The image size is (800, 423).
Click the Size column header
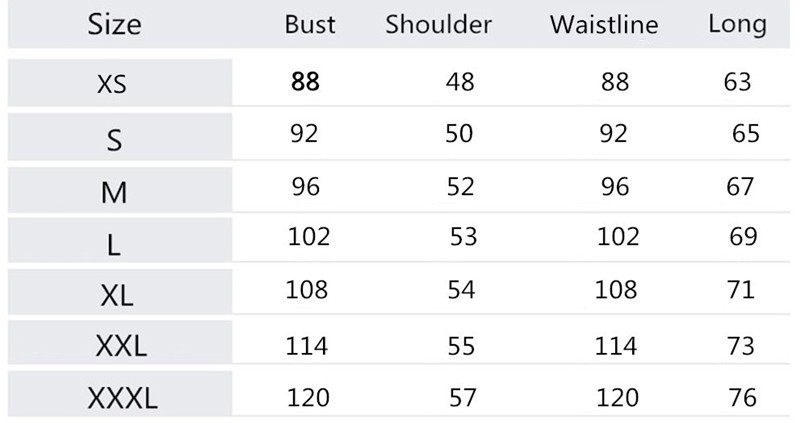[x=114, y=23]
